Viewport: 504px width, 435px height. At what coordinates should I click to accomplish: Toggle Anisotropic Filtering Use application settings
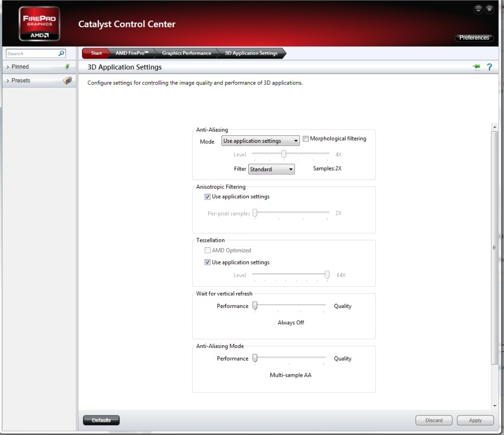(207, 197)
